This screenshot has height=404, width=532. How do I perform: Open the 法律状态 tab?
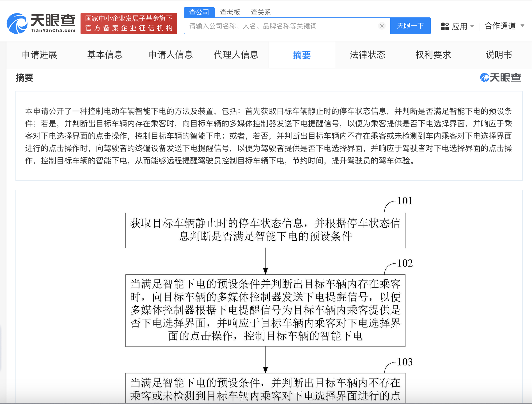tap(367, 55)
